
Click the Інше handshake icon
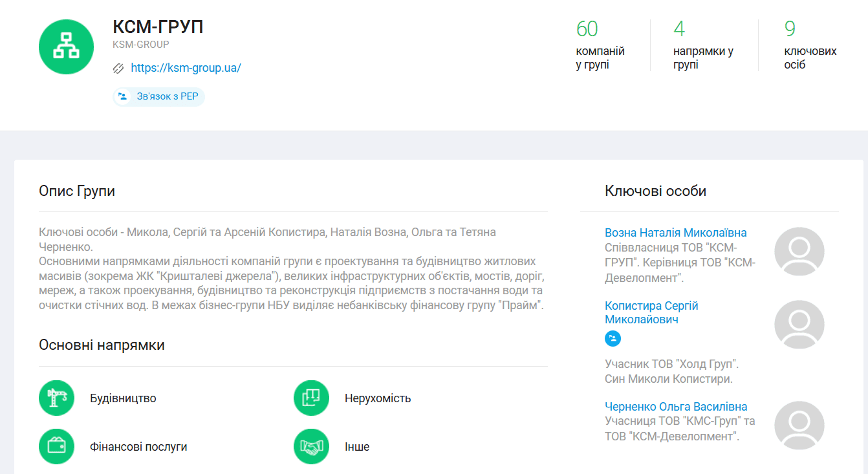pos(312,446)
